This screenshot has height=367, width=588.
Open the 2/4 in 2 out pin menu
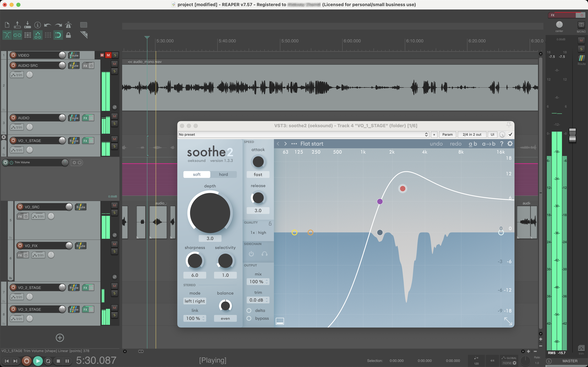(472, 135)
